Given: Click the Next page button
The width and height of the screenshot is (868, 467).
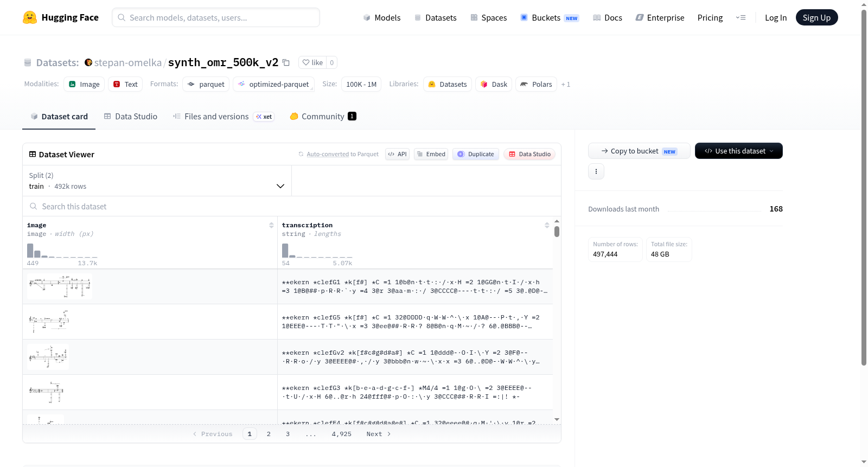Looking at the screenshot, I should point(379,434).
